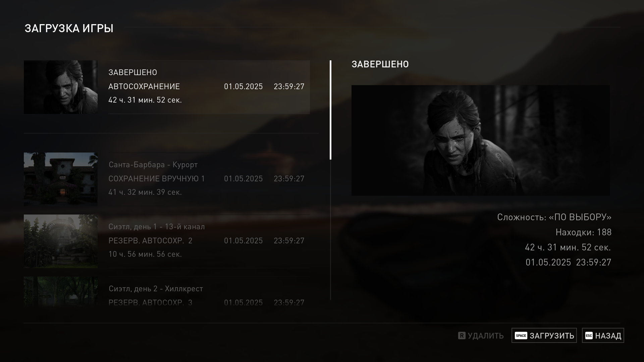Choose the ЗАВЕРШЕНО АВТОСОХРАНЕНИЕ save entry
Screen dimensions: 644x362
click(x=167, y=87)
